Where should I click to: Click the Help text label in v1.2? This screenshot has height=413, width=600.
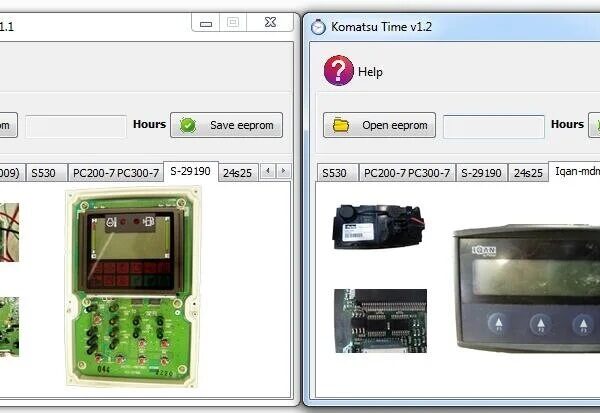point(370,72)
